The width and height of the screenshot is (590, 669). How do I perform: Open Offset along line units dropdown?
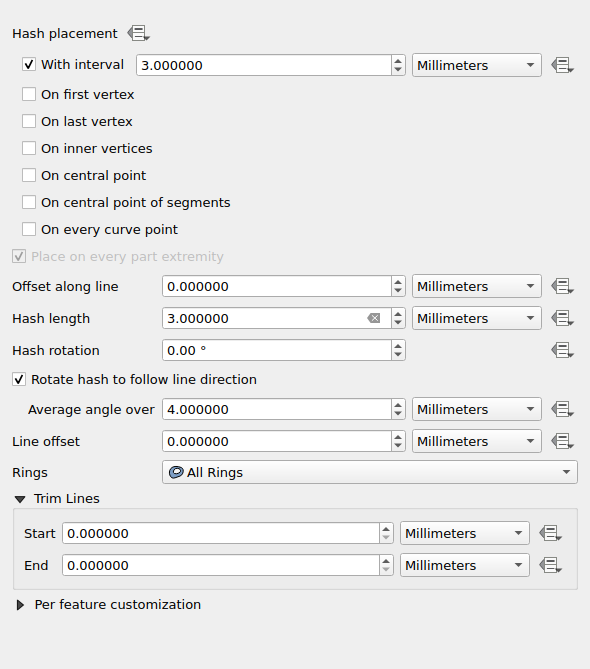click(x=477, y=286)
